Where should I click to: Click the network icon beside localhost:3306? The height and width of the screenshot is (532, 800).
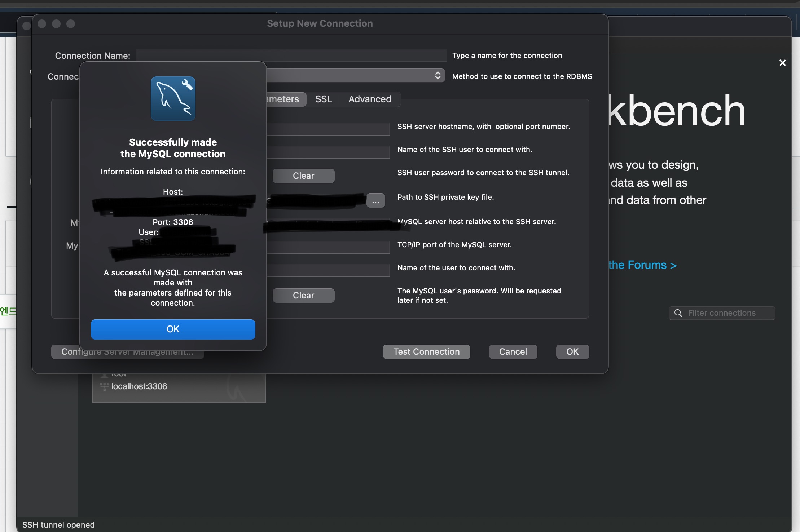click(104, 386)
